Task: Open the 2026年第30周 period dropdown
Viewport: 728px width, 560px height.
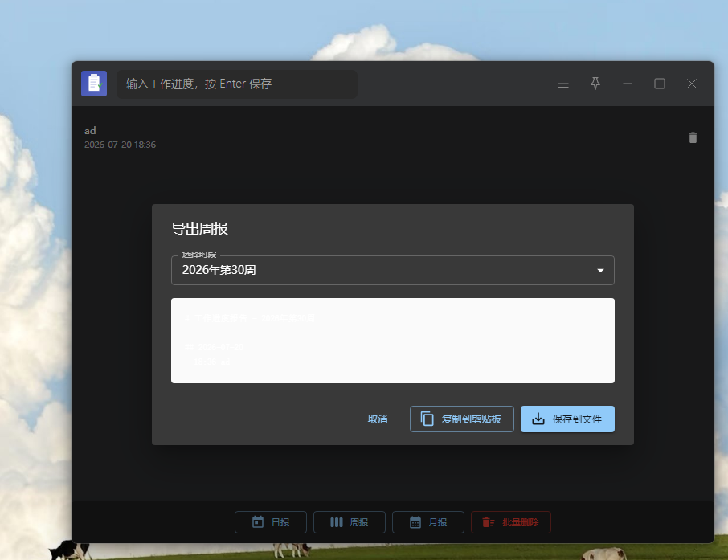Action: tap(393, 270)
